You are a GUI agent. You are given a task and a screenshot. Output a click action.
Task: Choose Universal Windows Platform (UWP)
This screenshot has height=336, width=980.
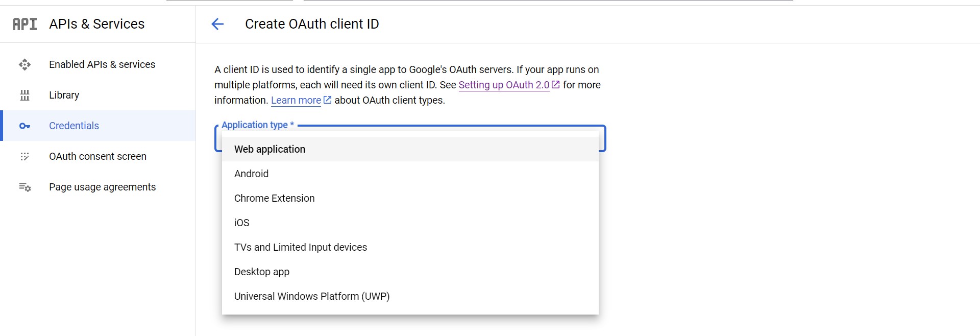[410, 296]
